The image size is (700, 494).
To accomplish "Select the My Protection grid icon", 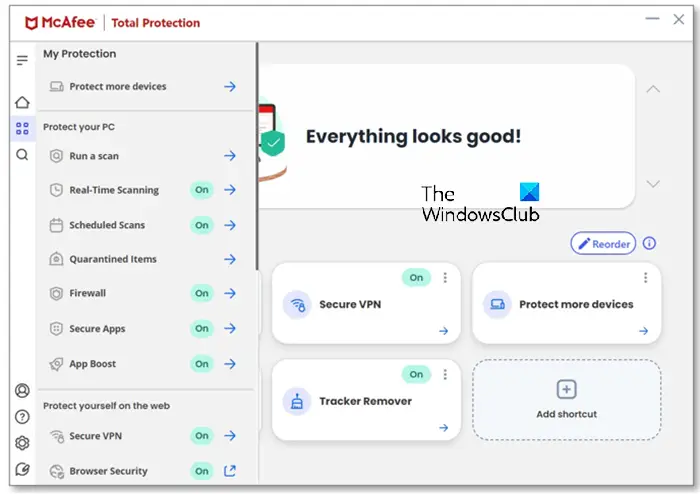I will point(22,129).
